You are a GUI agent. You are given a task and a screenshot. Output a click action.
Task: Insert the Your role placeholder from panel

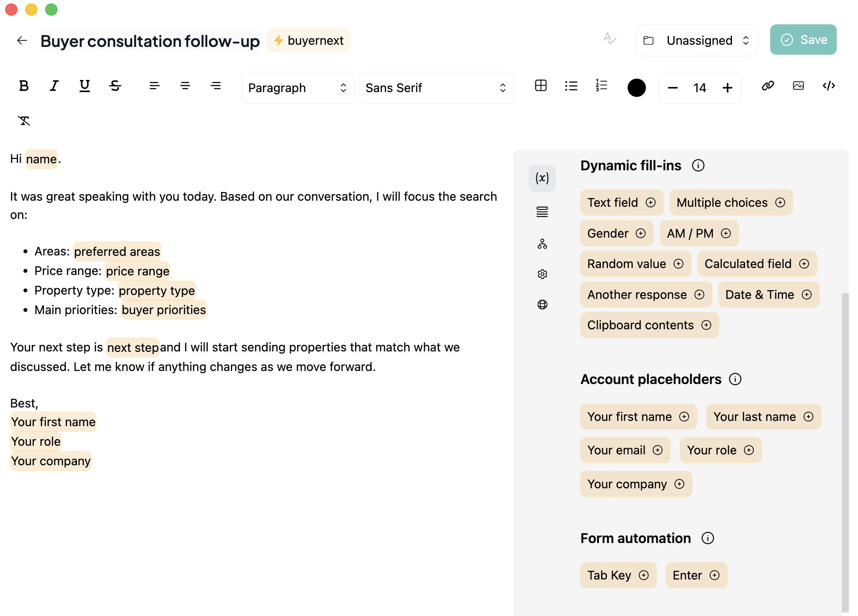coord(720,450)
